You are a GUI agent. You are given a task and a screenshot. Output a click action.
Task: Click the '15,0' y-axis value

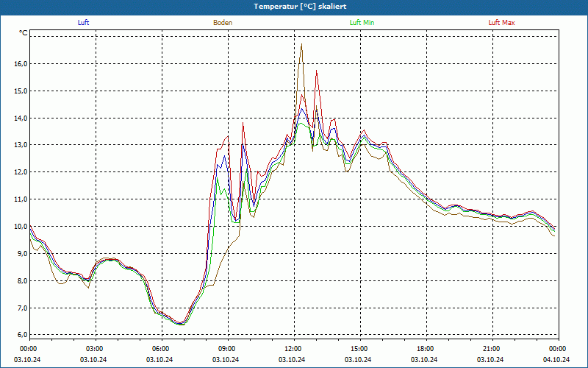click(21, 91)
